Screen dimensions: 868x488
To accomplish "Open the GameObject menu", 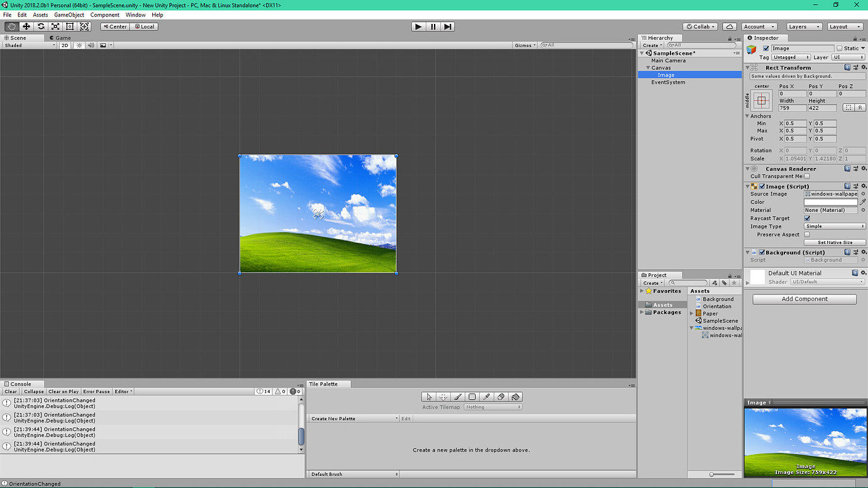I will coord(69,14).
